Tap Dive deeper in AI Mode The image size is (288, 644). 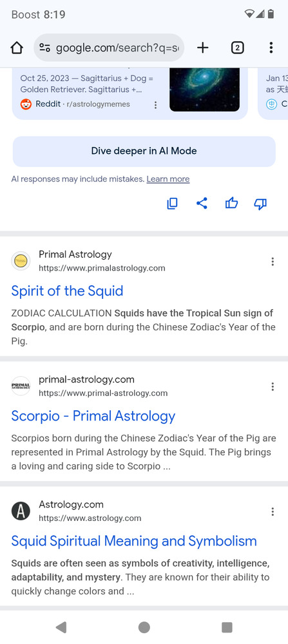pos(144,151)
